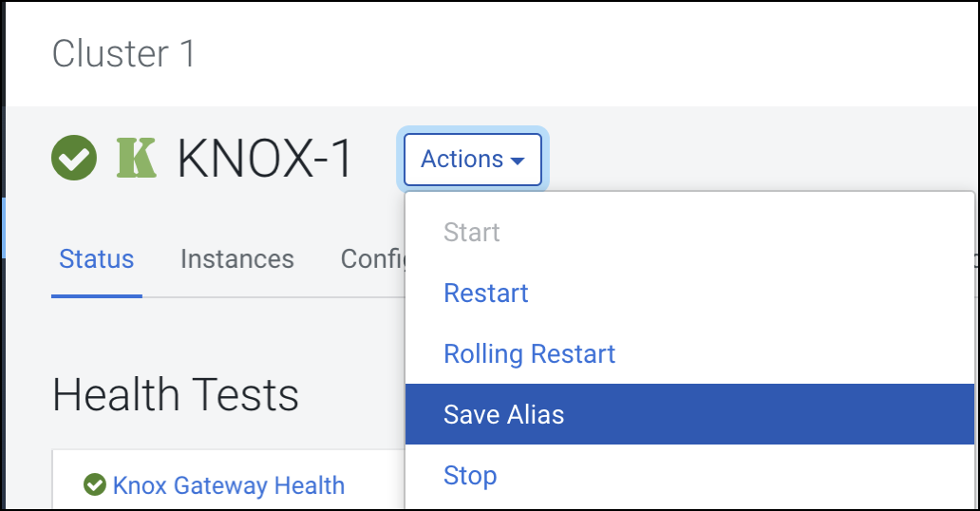The image size is (980, 511).
Task: Switch to the Status tab
Action: pos(96,258)
